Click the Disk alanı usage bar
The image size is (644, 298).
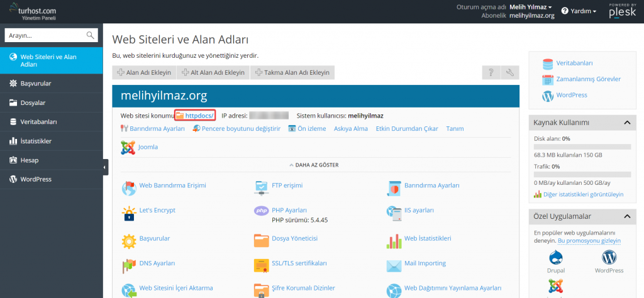pyautogui.click(x=582, y=146)
